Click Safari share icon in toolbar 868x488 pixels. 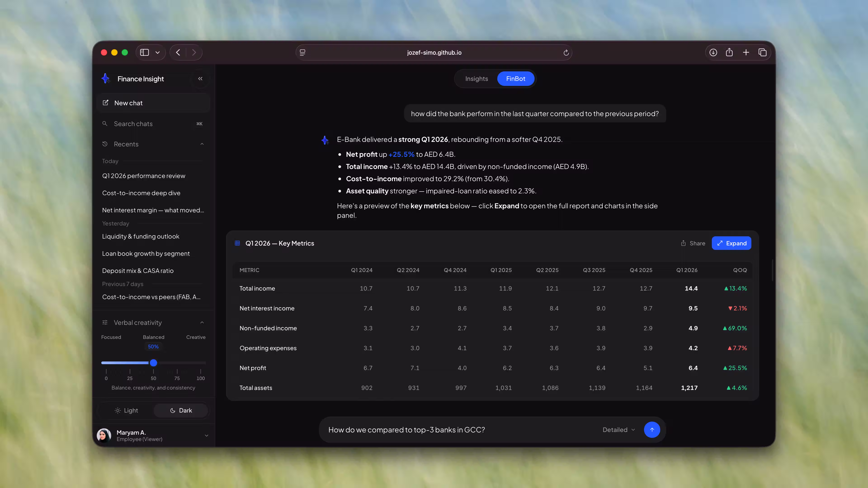point(729,52)
